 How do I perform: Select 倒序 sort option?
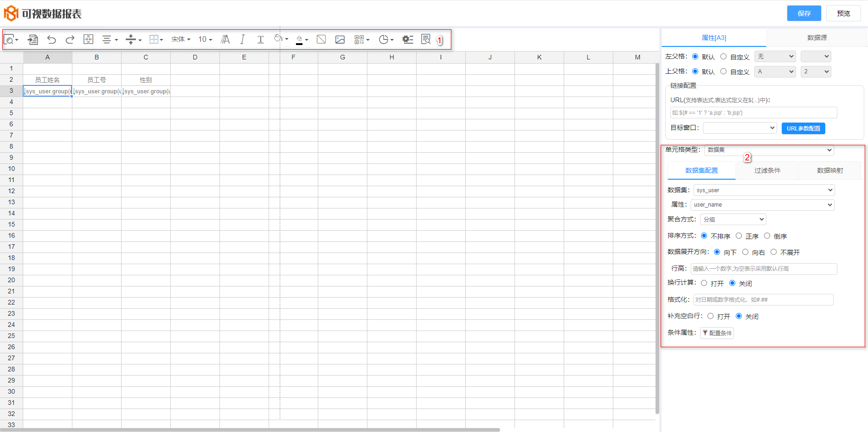[767, 236]
